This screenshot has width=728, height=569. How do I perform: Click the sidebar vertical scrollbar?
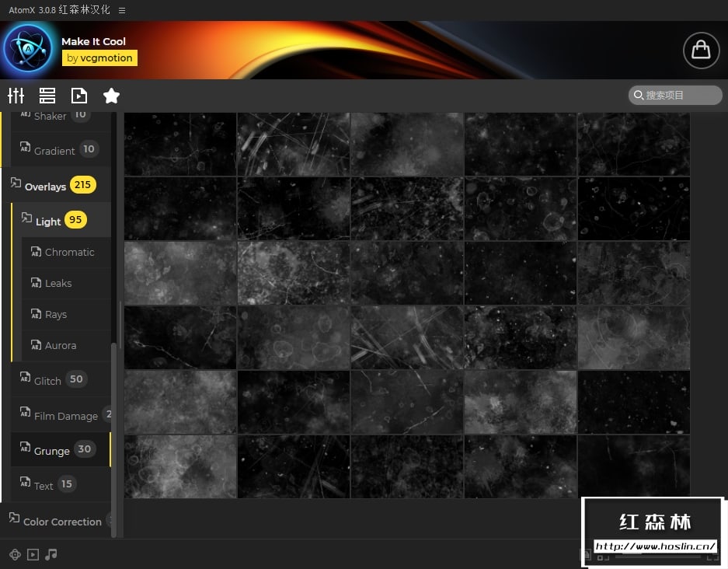[113, 439]
